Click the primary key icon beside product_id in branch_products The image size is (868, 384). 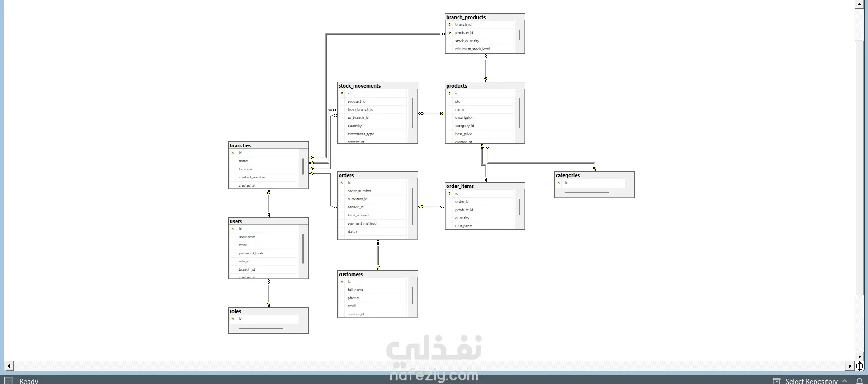(450, 33)
